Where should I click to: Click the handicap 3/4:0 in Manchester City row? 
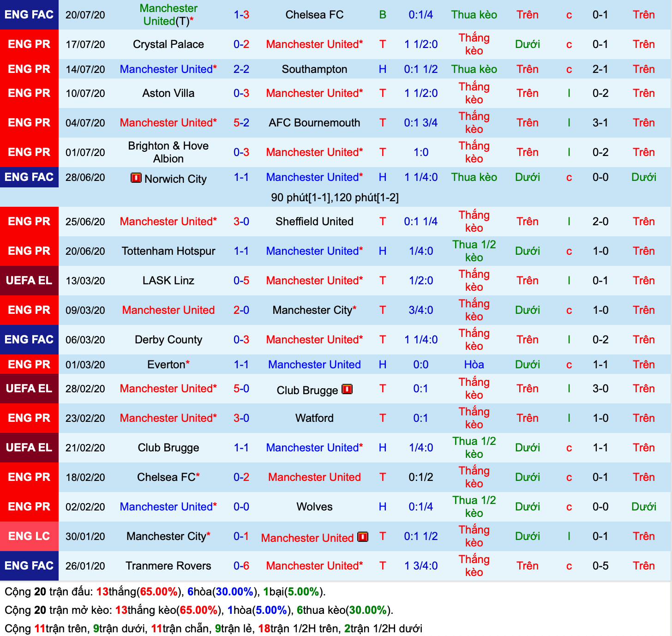point(421,310)
